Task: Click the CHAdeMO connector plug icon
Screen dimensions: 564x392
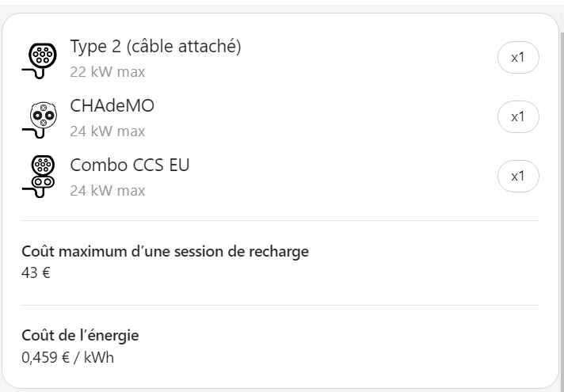Action: click(x=39, y=120)
